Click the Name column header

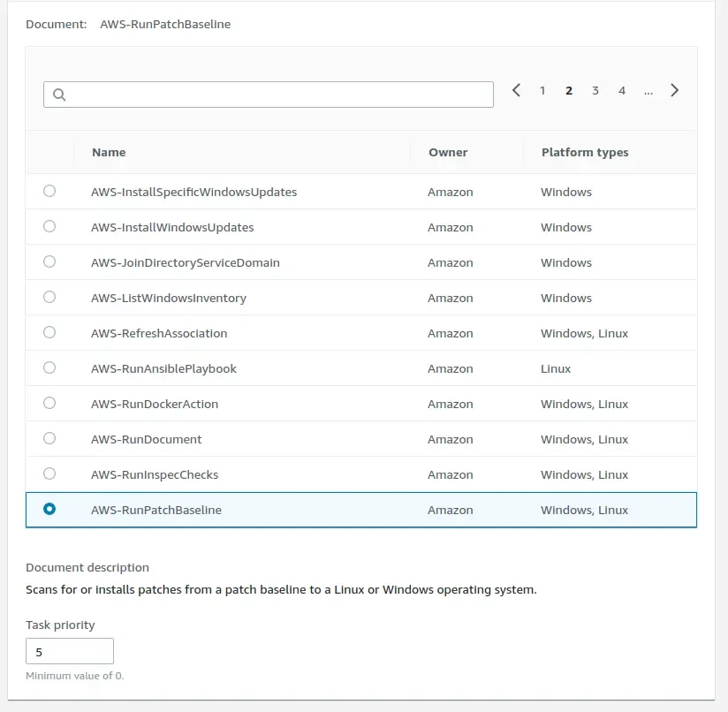(109, 152)
